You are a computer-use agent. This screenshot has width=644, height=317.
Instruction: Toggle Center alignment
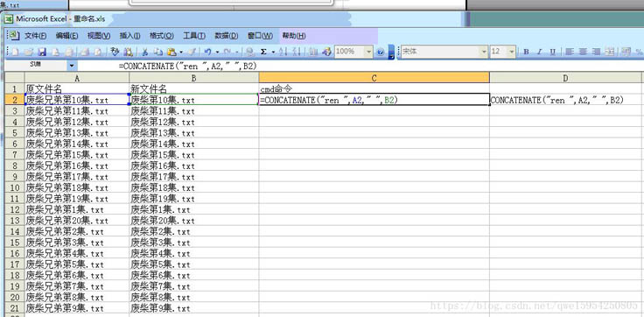click(x=583, y=52)
